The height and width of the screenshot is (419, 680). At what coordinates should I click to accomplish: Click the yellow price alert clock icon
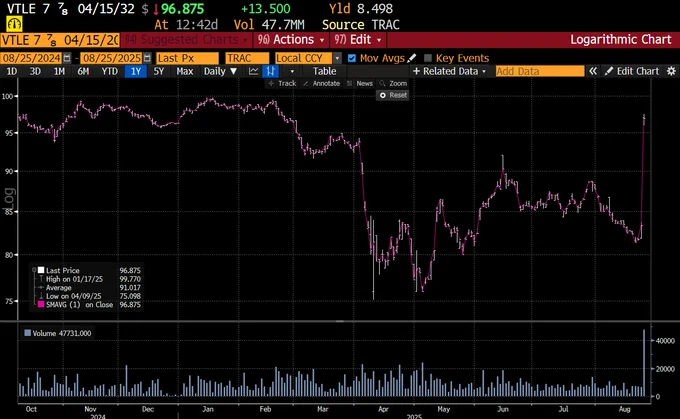(14, 24)
